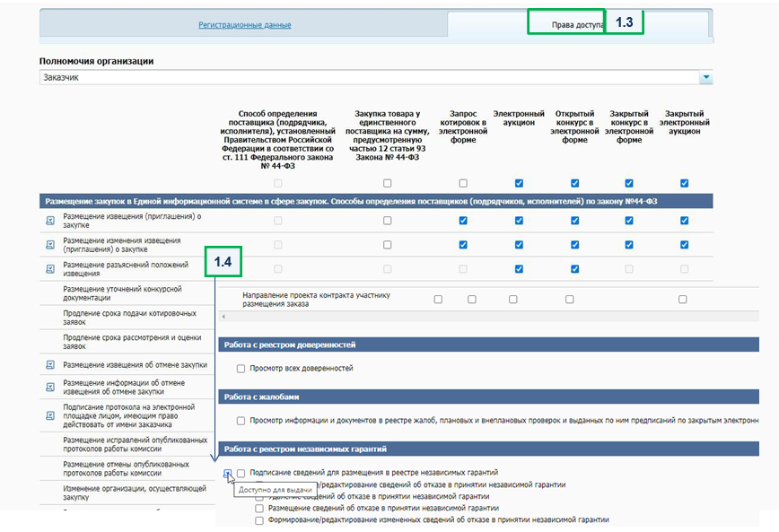Image resolution: width=779 pixels, height=532 pixels.
Task: Click the column heading Закрытый электронный аукцион
Action: 685,122
